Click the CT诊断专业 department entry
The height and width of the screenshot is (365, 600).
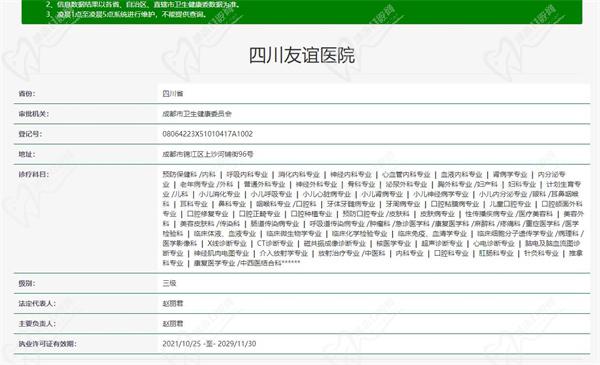275,243
